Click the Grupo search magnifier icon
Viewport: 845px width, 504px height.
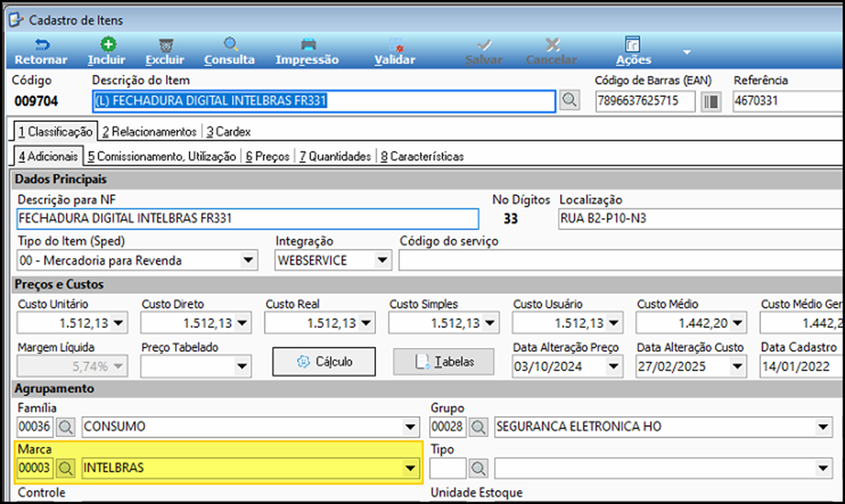click(478, 427)
